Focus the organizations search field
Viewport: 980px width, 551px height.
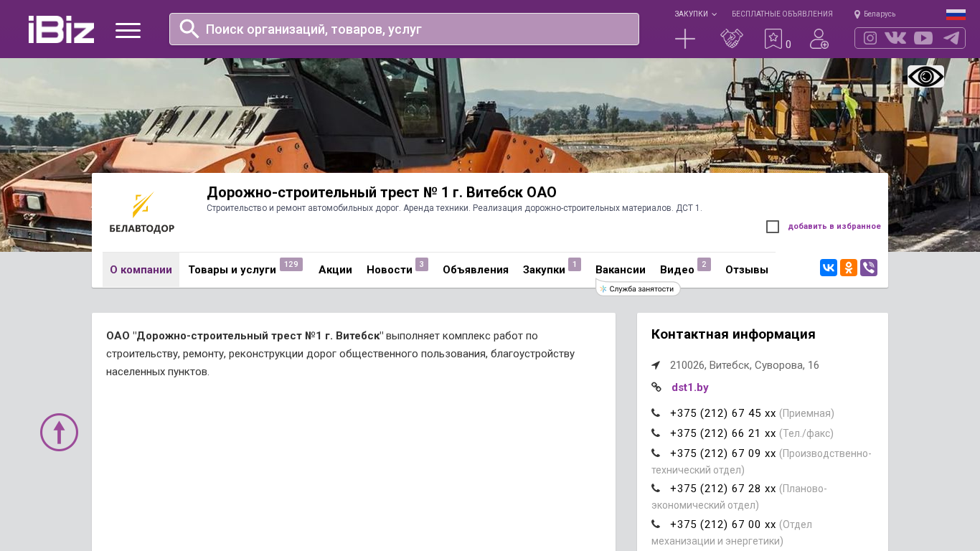coord(404,29)
